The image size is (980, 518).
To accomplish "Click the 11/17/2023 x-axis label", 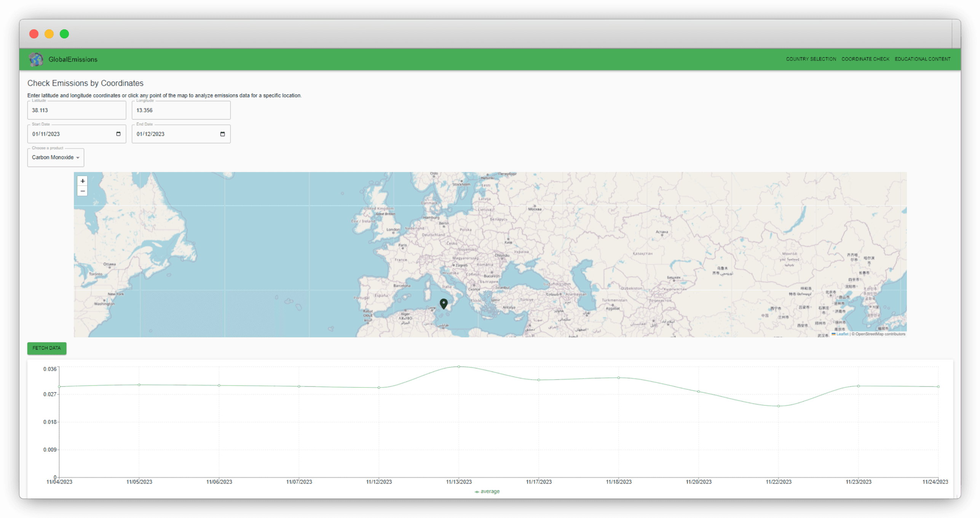I will click(539, 482).
